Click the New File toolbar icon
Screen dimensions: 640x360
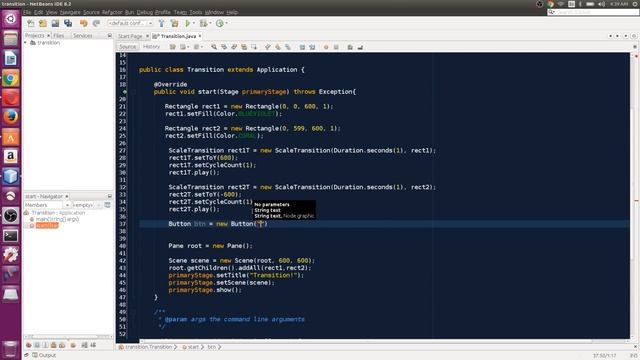(x=31, y=23)
